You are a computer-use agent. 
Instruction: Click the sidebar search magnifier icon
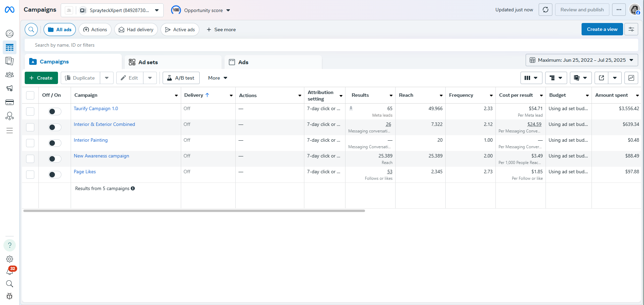(10, 284)
